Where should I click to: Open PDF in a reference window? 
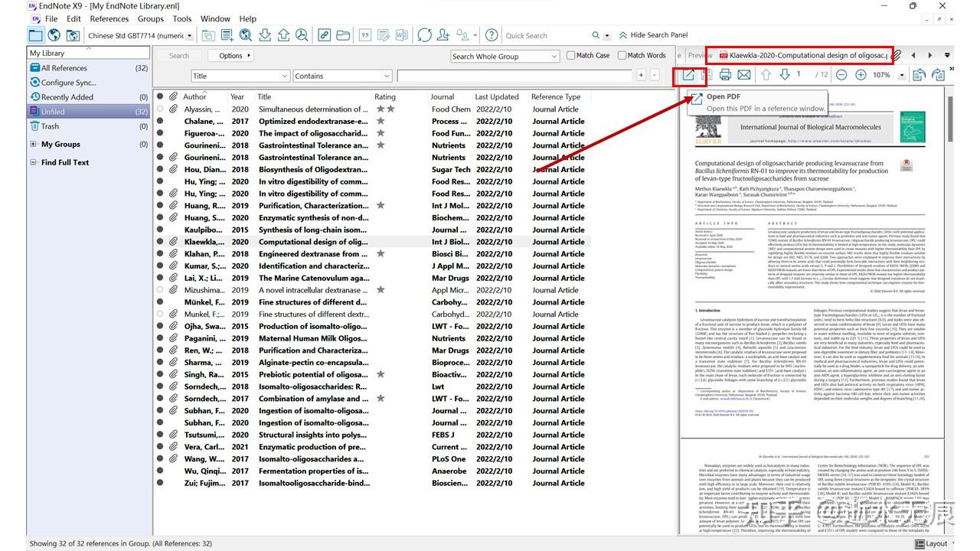pyautogui.click(x=688, y=74)
